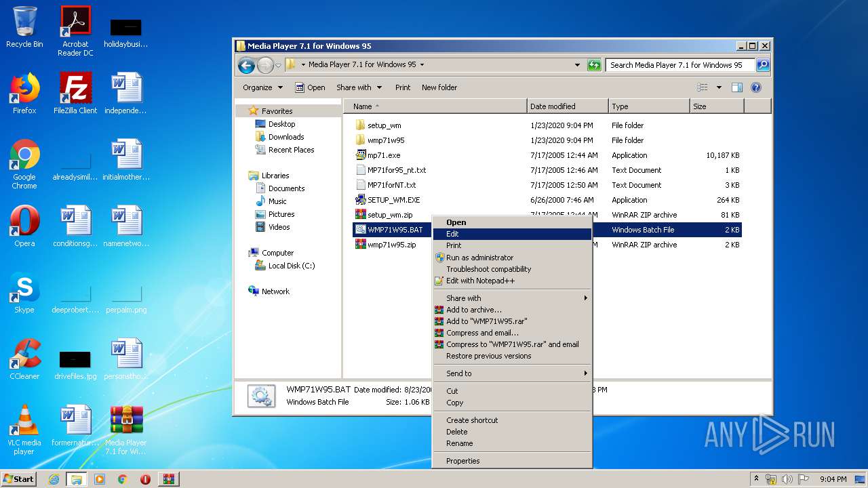This screenshot has height=488, width=868.
Task: Open Firefox desktop shortcut
Action: pos(24,94)
